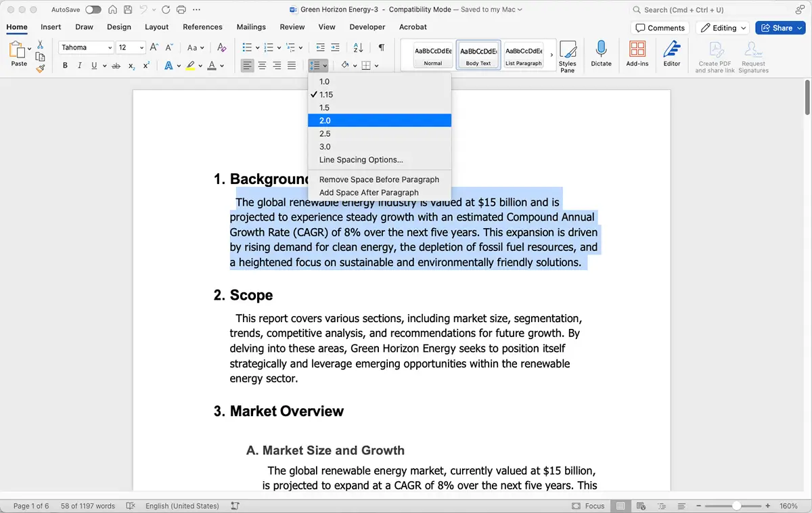
Task: Launch the Editor pane
Action: pyautogui.click(x=671, y=54)
